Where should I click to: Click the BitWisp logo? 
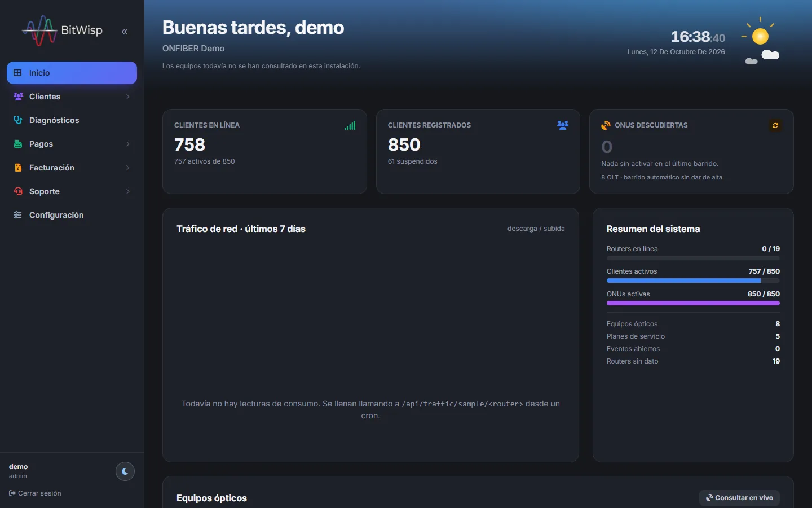(62, 30)
